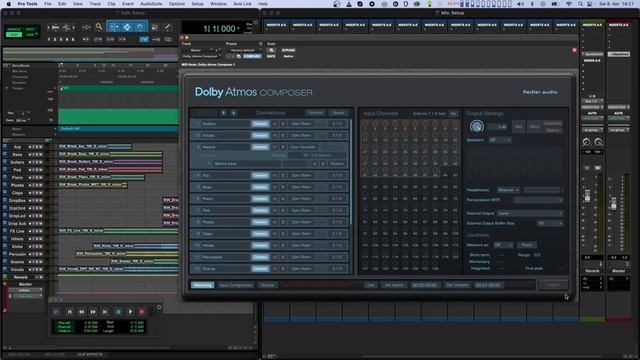Adjust the output level knob
This screenshot has width=640, height=360.
point(476,127)
